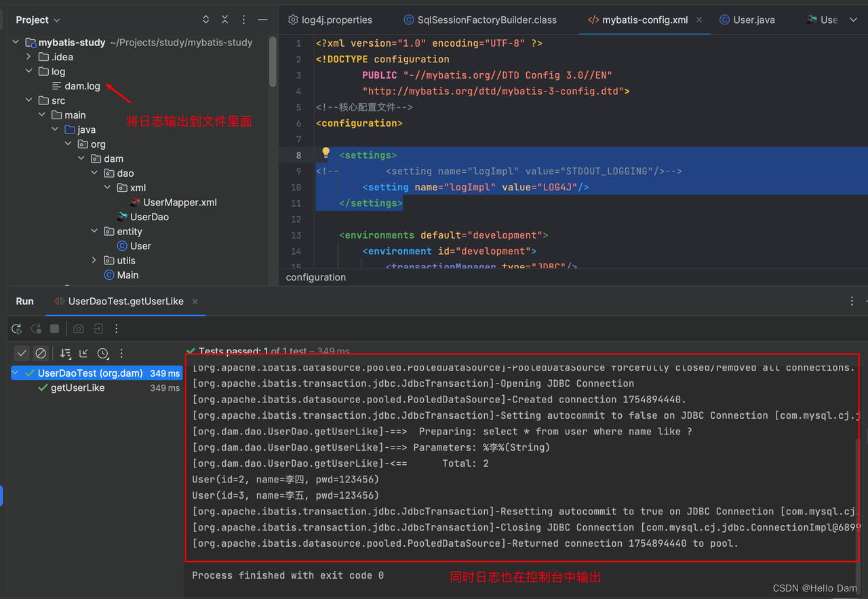Collapse UserDaoTest result node
The height and width of the screenshot is (599, 868).
[16, 373]
